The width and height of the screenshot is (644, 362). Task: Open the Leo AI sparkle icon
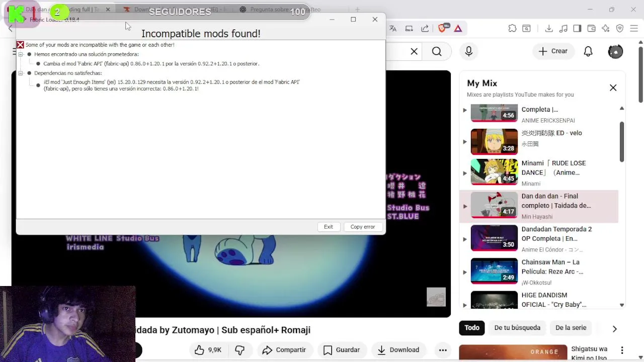(606, 29)
